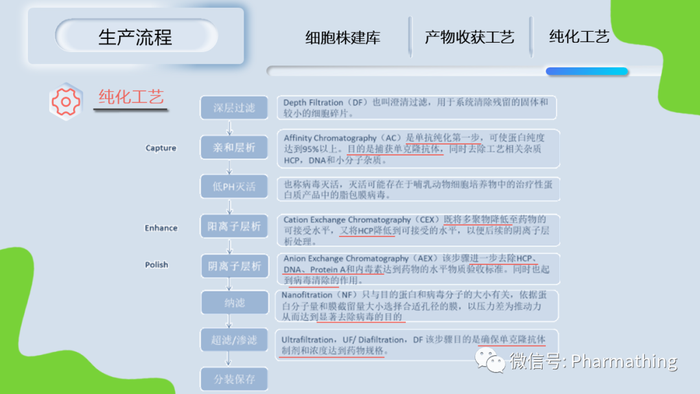Select the 深层过滤 step box
The image size is (700, 394).
point(234,108)
